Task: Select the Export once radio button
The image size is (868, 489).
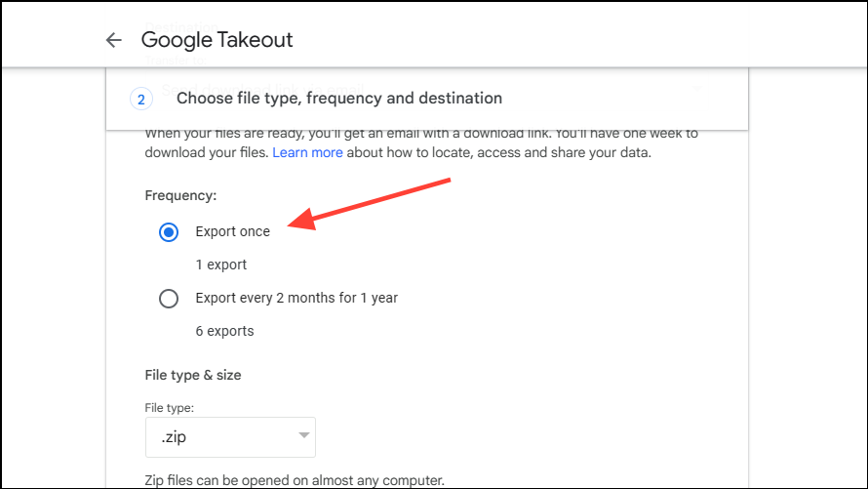Action: click(x=169, y=232)
